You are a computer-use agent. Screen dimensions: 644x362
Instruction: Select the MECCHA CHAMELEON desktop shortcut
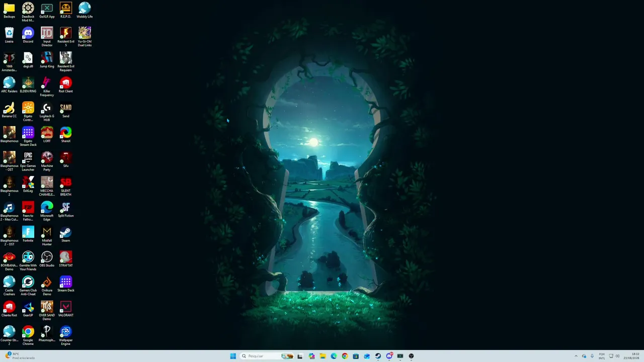pos(47,187)
